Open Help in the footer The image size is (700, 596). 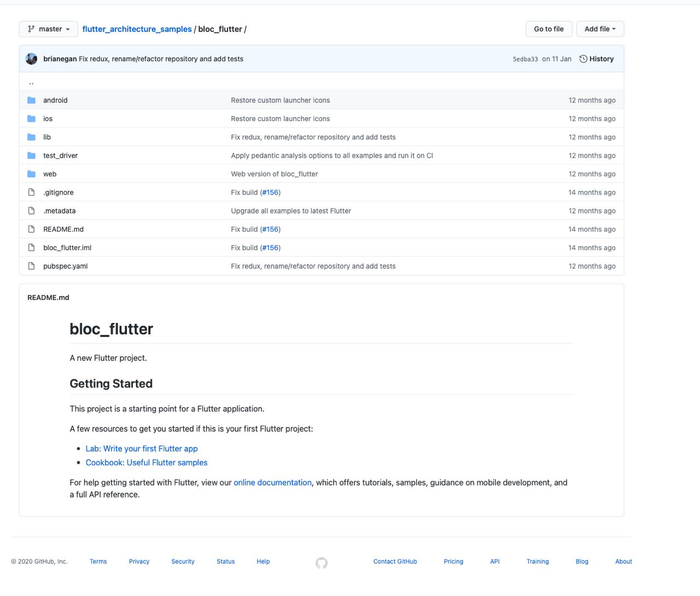click(263, 562)
